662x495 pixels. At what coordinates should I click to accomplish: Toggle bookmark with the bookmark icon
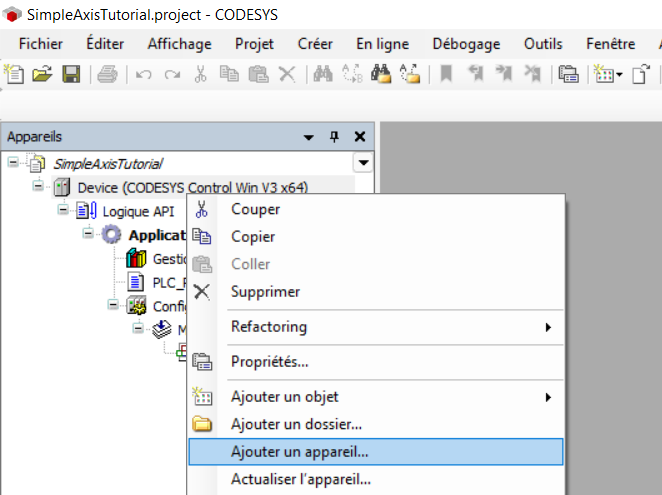(x=446, y=74)
